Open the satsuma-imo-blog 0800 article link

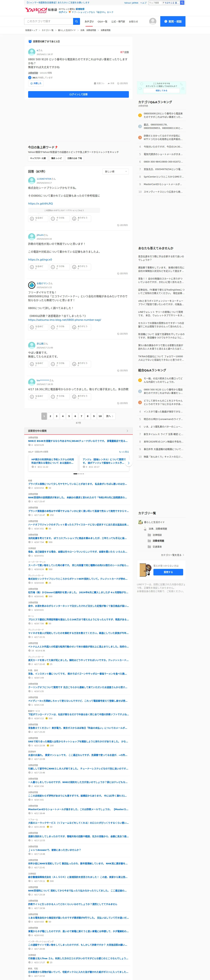[64, 320]
